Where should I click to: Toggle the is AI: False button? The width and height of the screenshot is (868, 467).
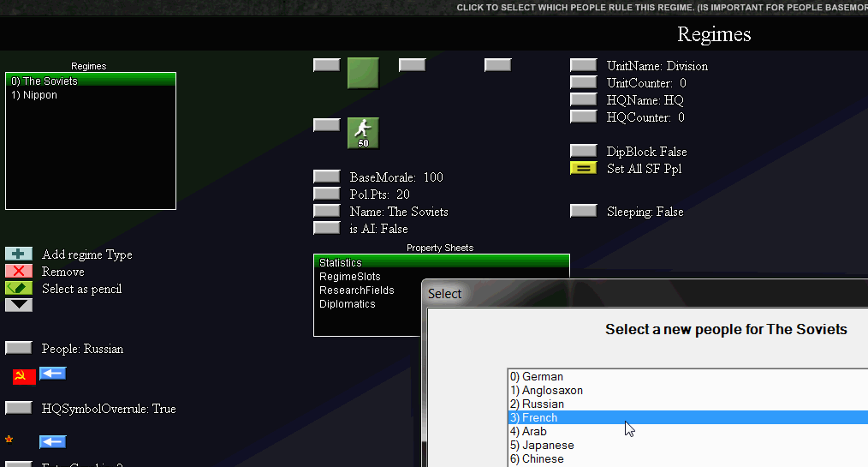click(x=327, y=228)
